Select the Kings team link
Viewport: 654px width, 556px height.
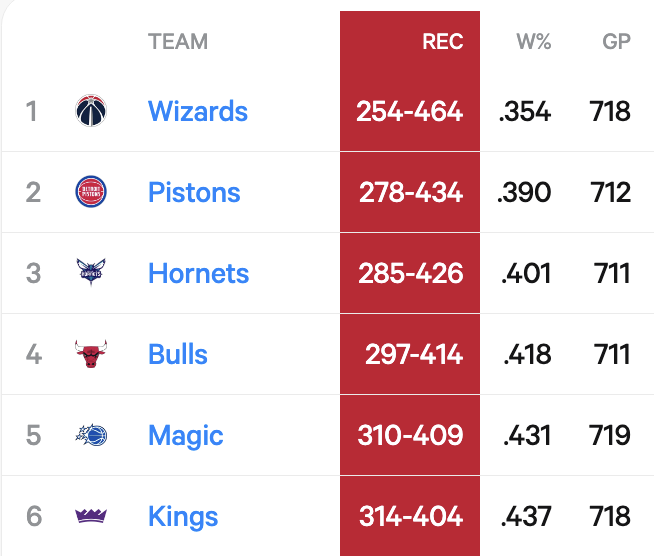click(x=182, y=516)
